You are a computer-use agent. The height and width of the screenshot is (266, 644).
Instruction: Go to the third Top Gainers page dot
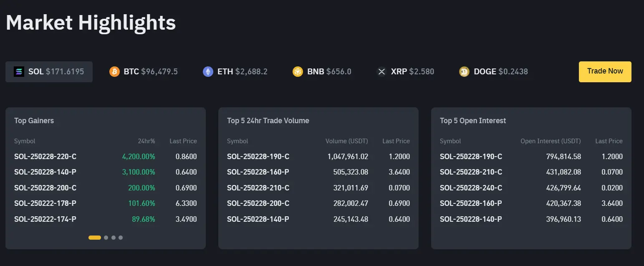pyautogui.click(x=114, y=238)
